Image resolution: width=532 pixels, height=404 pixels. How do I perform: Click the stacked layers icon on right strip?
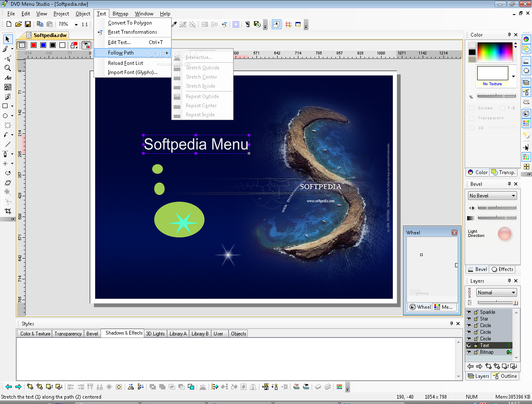(526, 82)
